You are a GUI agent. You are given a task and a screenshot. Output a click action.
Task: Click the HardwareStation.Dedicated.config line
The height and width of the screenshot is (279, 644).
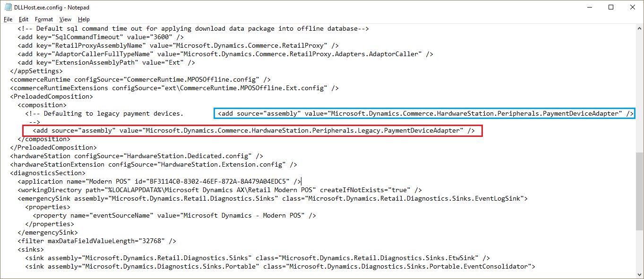point(137,156)
